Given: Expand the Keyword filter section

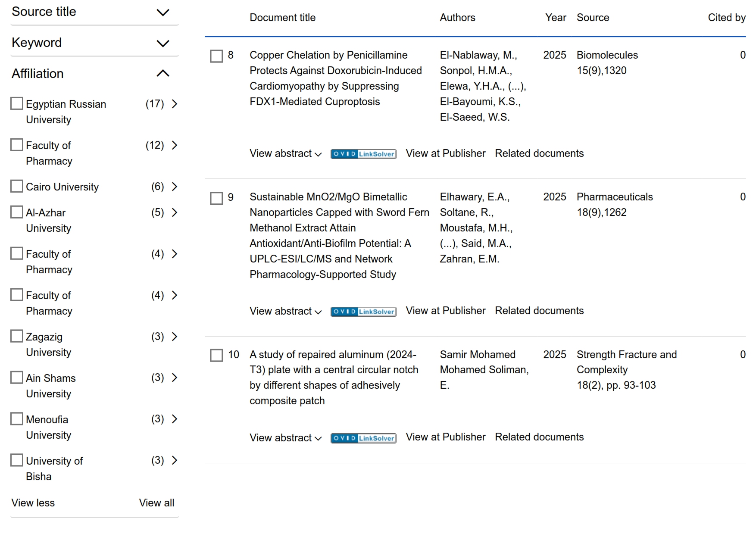Looking at the screenshot, I should click(162, 44).
